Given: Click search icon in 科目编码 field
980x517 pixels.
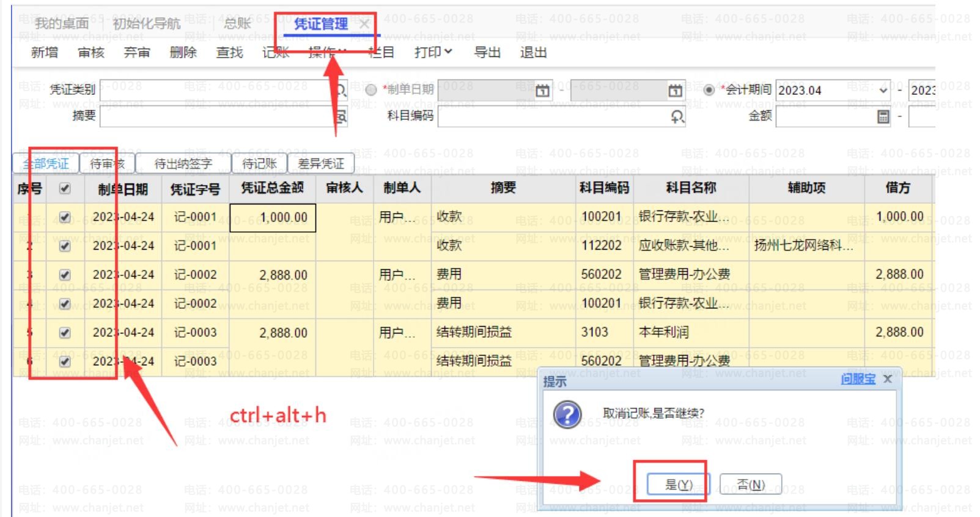Looking at the screenshot, I should (x=677, y=116).
